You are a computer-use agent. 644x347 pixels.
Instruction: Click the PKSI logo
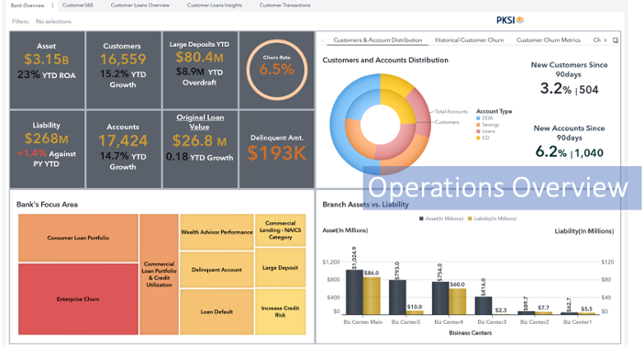point(510,19)
